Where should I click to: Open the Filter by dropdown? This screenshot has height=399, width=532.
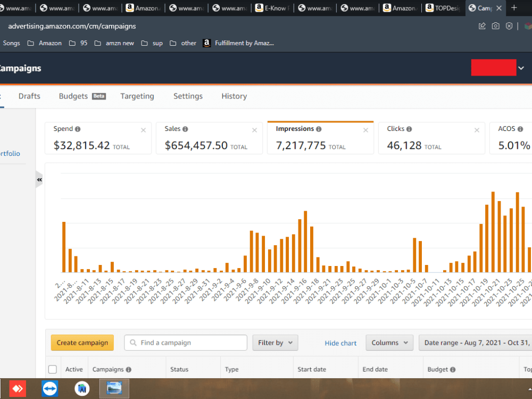(x=275, y=343)
